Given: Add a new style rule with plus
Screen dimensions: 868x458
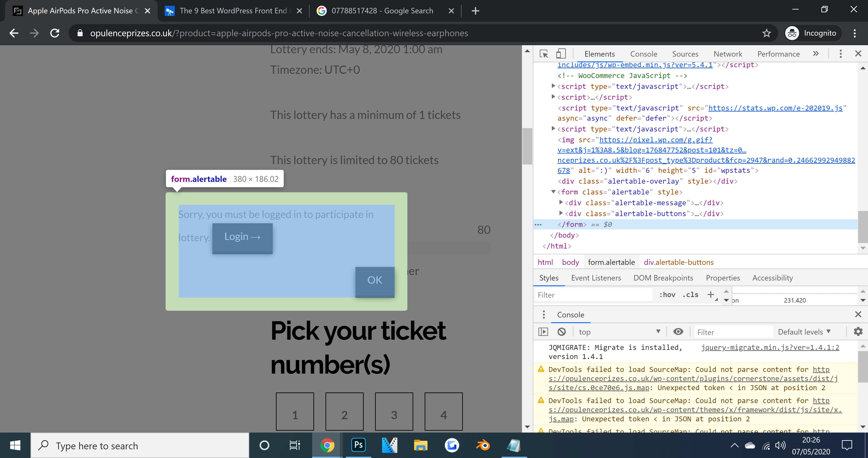Looking at the screenshot, I should (x=711, y=295).
